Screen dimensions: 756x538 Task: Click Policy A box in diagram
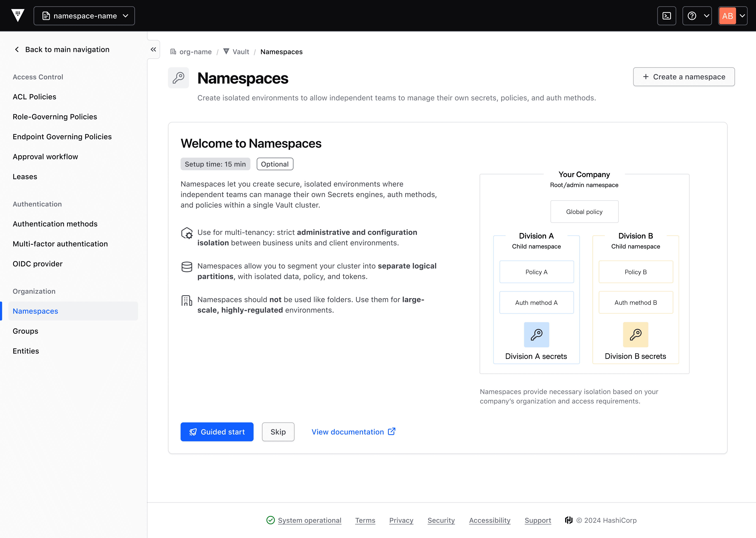[536, 272]
